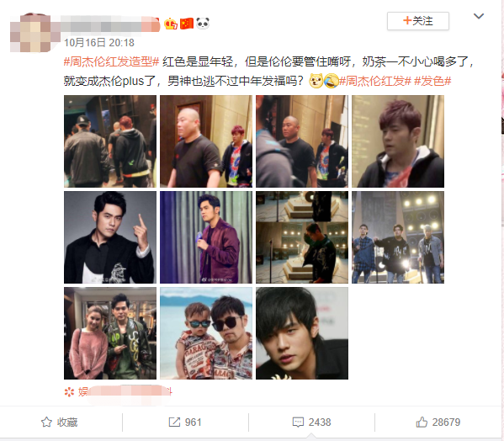Click the super-topic flower icon below photos

[x=69, y=392]
